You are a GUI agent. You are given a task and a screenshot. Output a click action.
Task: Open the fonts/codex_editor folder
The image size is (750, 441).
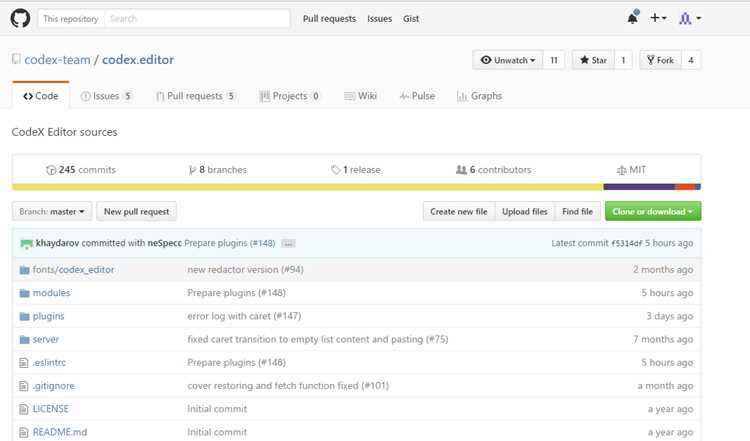pyautogui.click(x=73, y=270)
